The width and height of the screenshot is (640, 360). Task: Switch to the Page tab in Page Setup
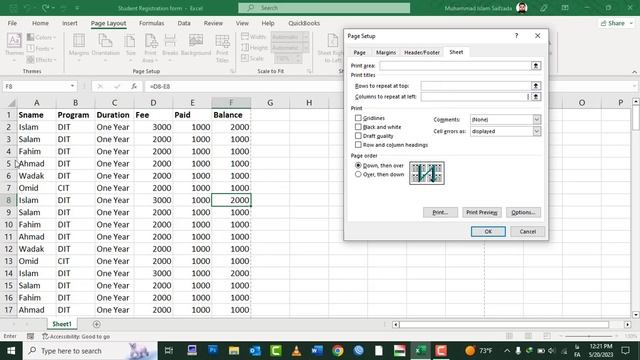[360, 52]
